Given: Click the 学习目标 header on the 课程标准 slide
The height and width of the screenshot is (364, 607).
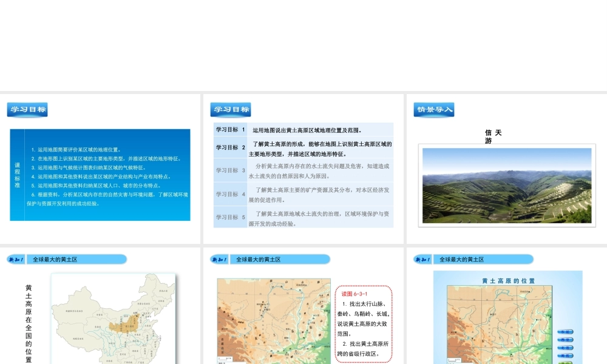Looking at the screenshot, I should [27, 110].
